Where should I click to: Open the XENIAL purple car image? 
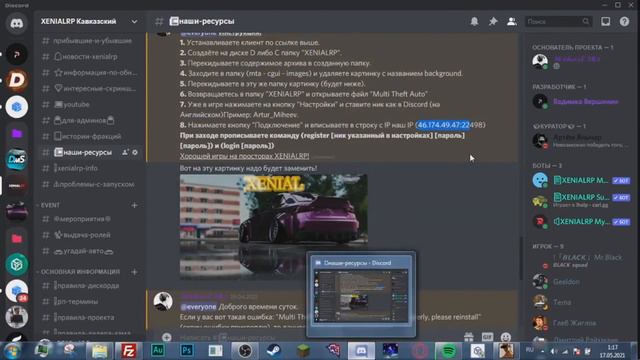[273, 226]
